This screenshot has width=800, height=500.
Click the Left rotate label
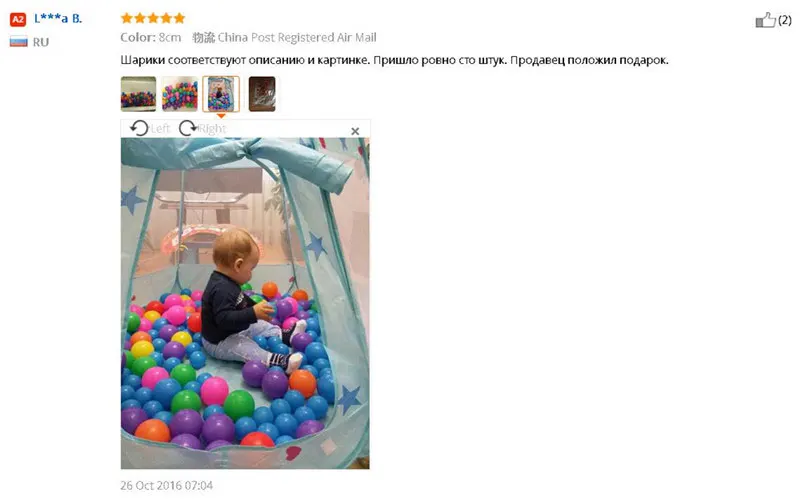[160, 129]
